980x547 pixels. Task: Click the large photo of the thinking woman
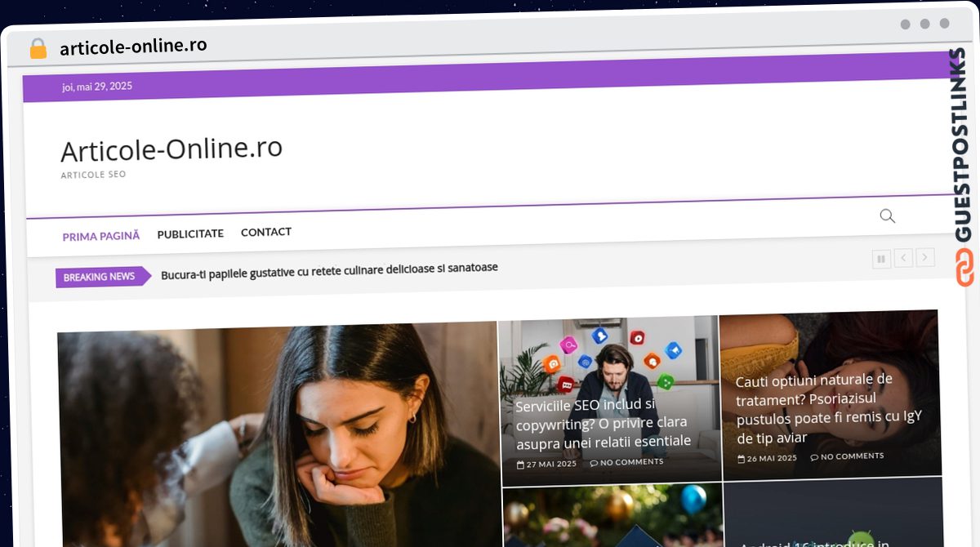click(278, 433)
